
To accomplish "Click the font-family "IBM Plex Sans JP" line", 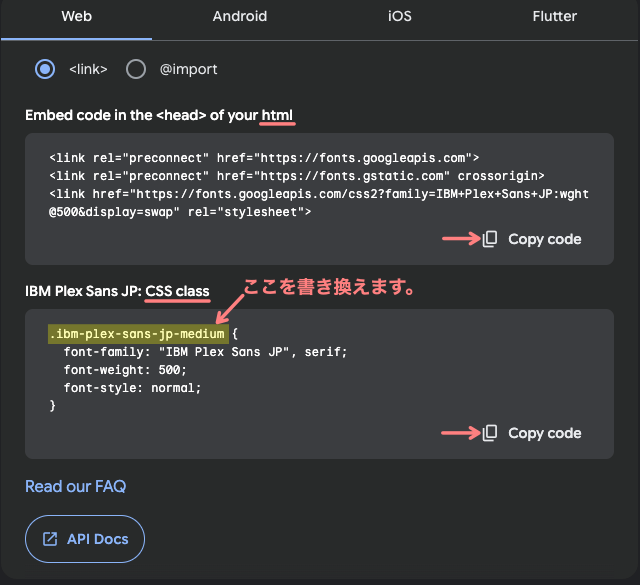I will pyautogui.click(x=205, y=352).
